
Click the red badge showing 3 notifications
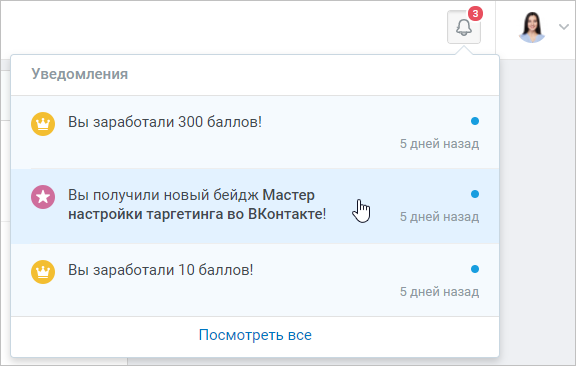[x=475, y=14]
